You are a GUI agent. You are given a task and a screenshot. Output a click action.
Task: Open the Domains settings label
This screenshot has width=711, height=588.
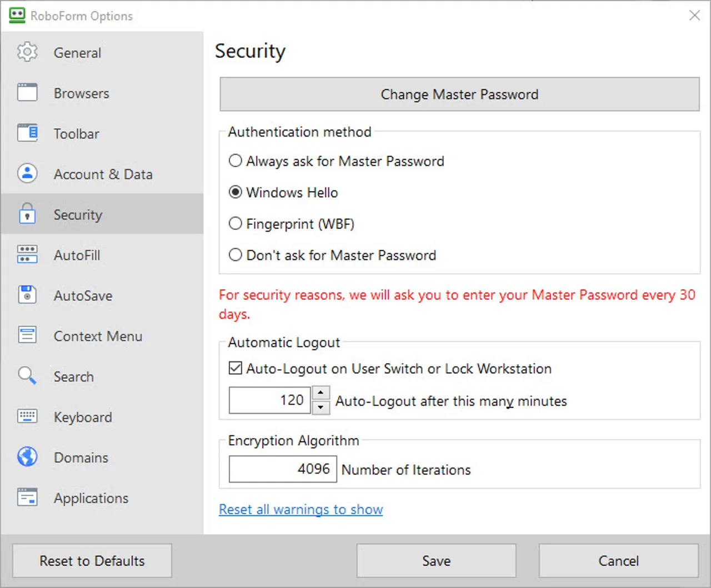(81, 458)
